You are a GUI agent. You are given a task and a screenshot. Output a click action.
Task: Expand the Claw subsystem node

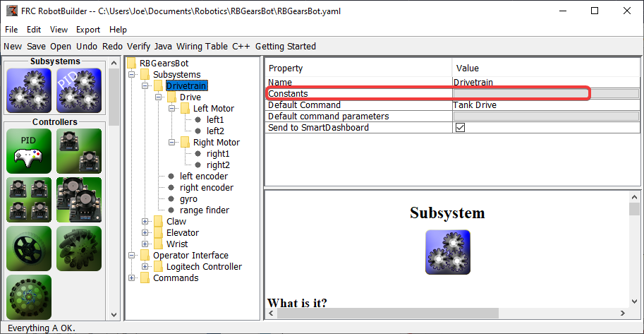[x=145, y=221]
